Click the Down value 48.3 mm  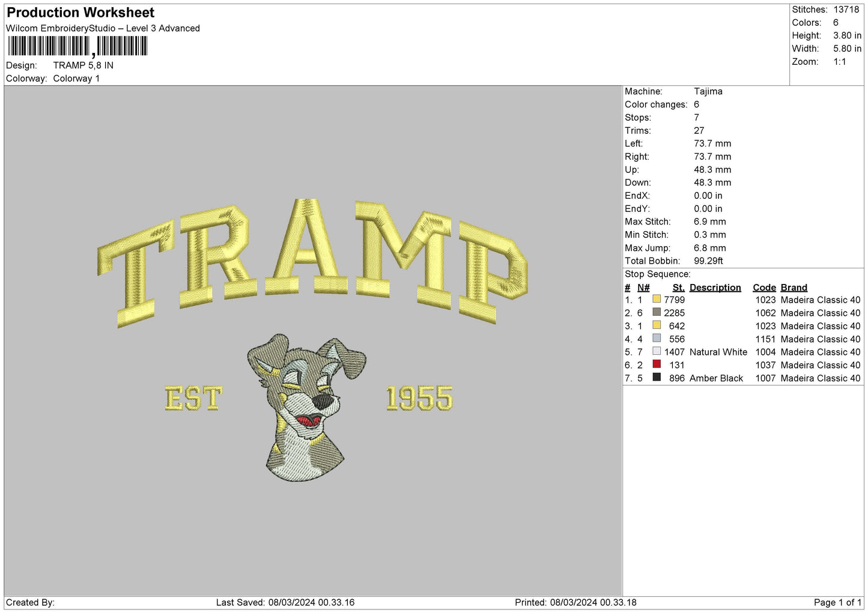click(712, 183)
